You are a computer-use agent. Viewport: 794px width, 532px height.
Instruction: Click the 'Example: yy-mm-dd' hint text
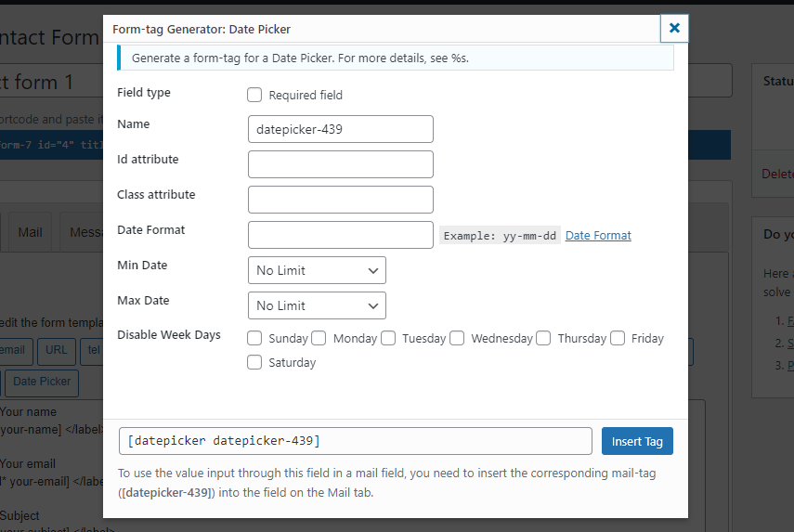tap(500, 236)
